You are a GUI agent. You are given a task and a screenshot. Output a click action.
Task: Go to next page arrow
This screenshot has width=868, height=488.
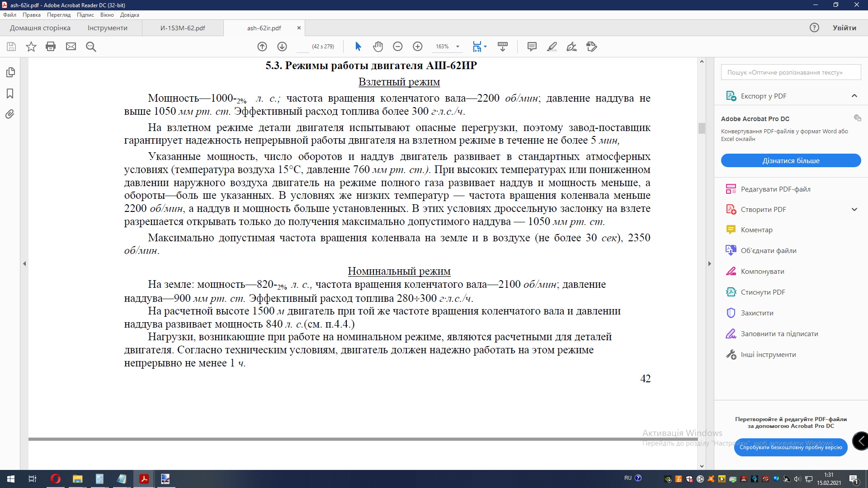point(282,47)
